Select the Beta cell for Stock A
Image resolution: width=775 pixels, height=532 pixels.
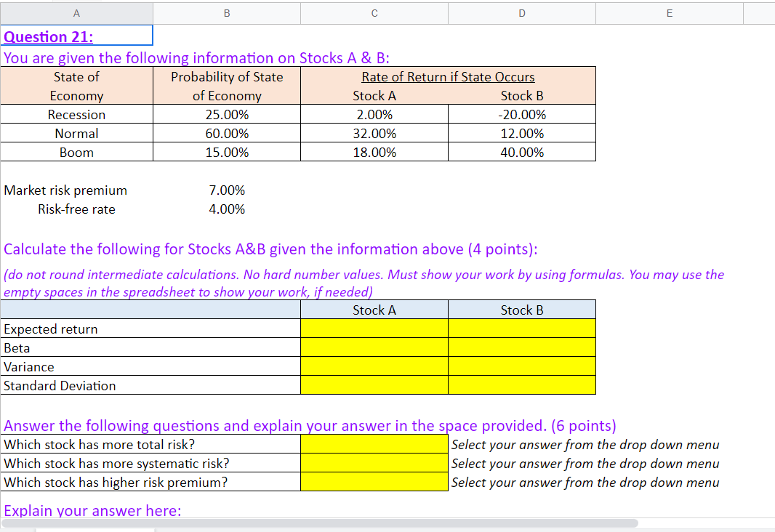tap(374, 347)
